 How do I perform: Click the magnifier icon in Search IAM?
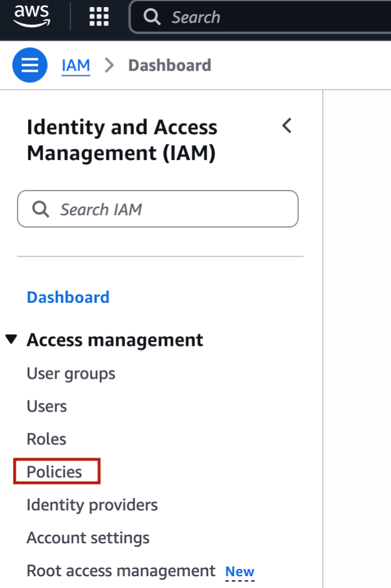tap(41, 209)
